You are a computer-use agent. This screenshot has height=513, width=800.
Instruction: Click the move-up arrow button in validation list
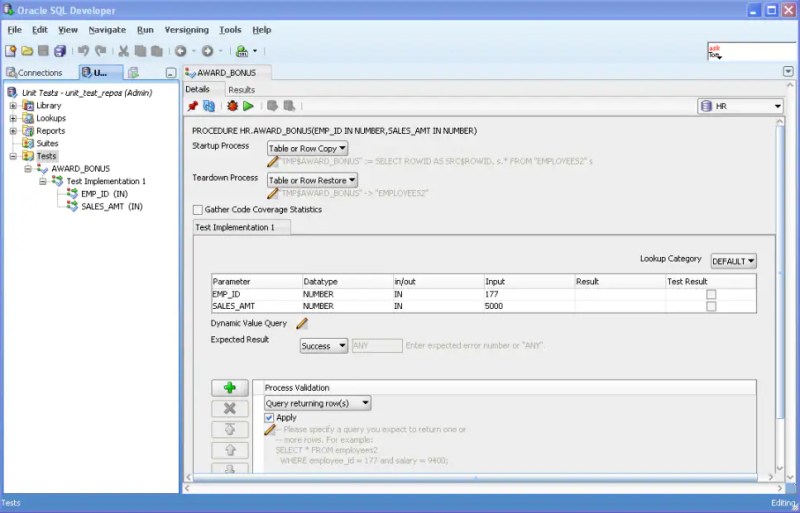[x=230, y=450]
